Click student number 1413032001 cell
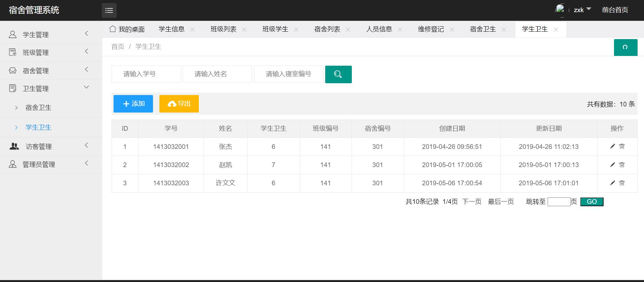The image size is (644, 282). 171,147
